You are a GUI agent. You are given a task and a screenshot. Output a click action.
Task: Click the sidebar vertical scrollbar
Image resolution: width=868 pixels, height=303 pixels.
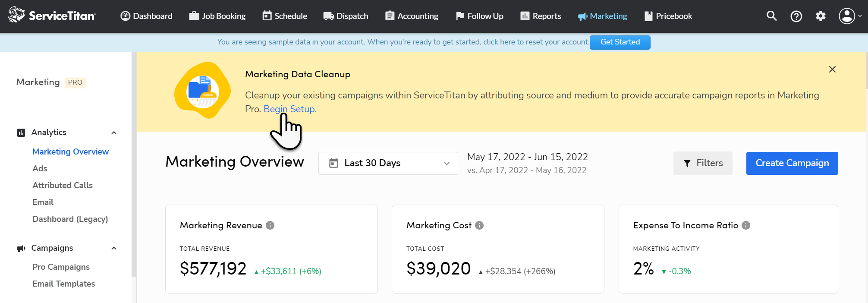[x=134, y=164]
